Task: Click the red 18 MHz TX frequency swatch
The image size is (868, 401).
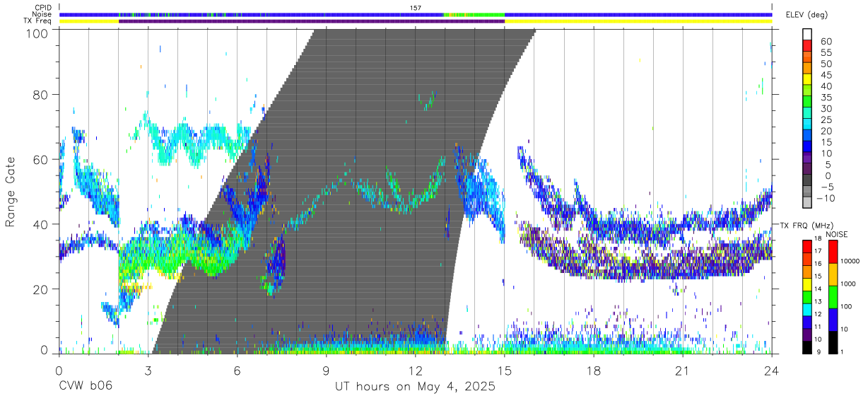Action: [x=807, y=245]
